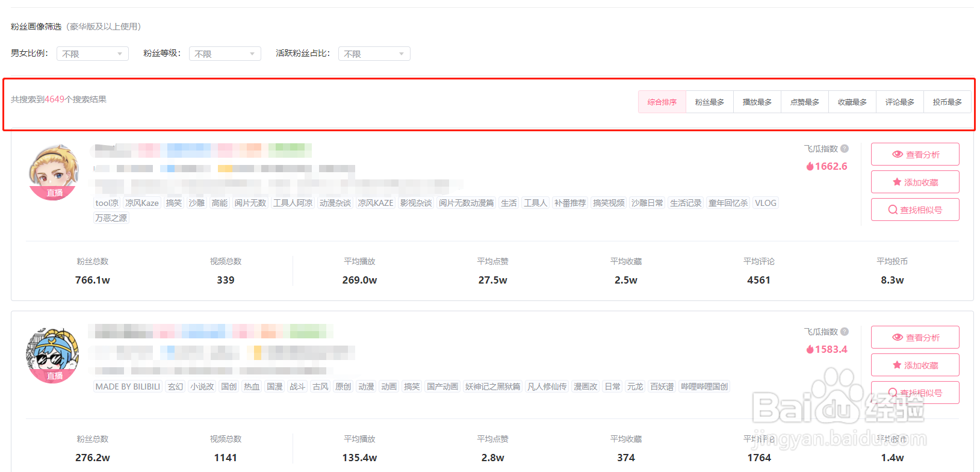Click 查找相似号 for the 1583.4 index account

pos(915,393)
